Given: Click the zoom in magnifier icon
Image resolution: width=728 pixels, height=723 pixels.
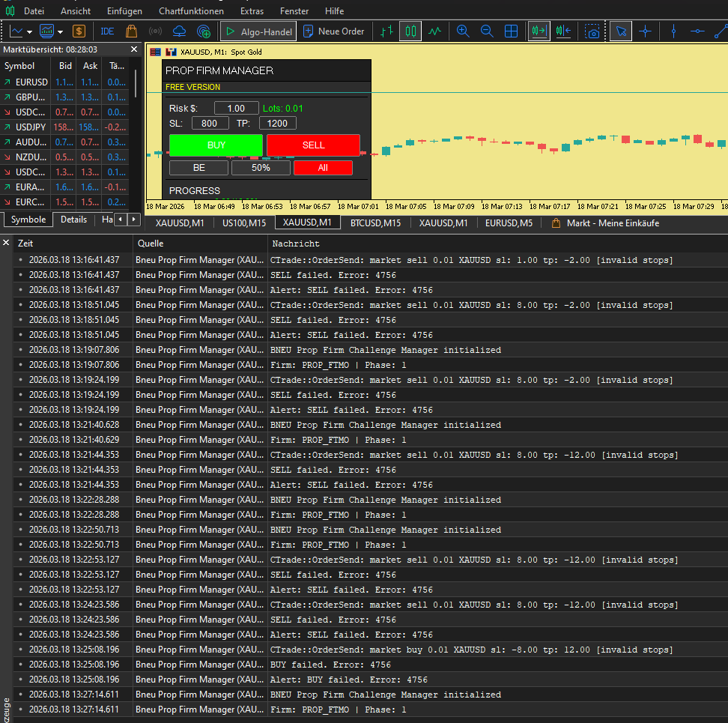Looking at the screenshot, I should click(463, 31).
